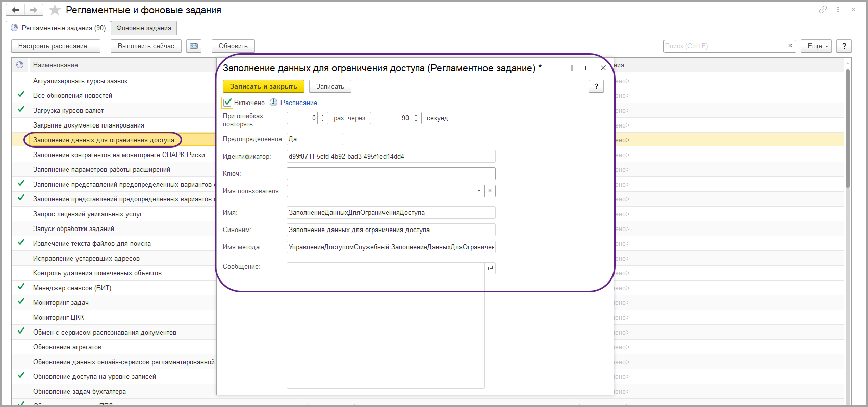The width and height of the screenshot is (868, 407).
Task: Clear the search field with its x button
Action: 790,46
